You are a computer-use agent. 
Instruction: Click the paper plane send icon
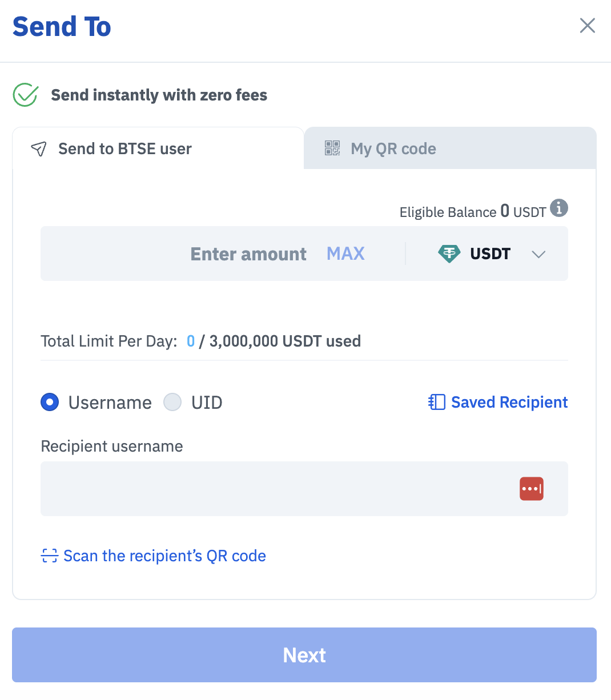[38, 149]
